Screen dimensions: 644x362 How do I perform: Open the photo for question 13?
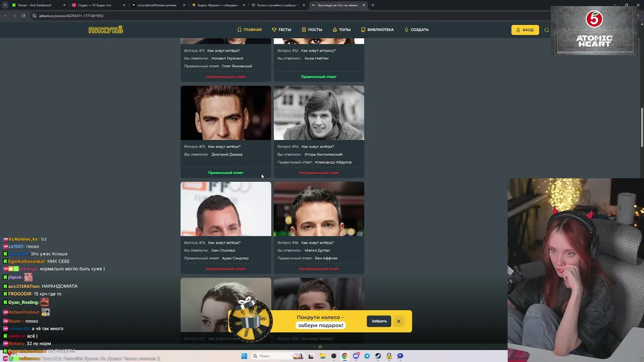click(x=226, y=113)
